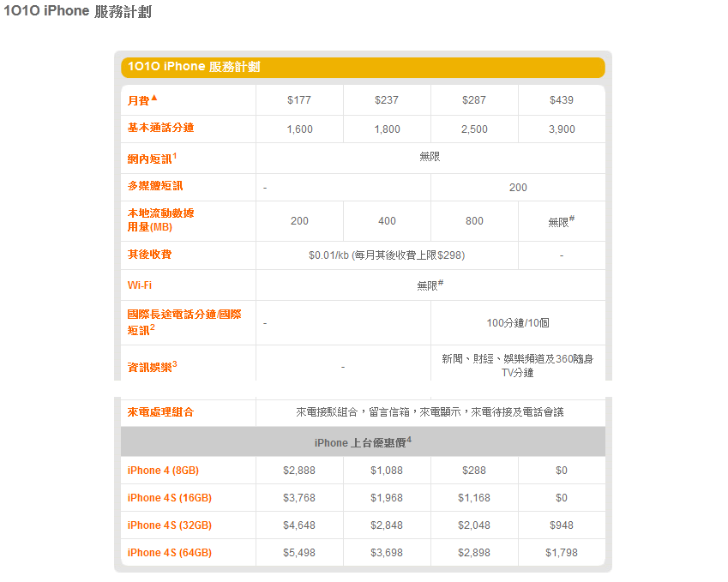Click the $2,048 price
Viewport: 728px width, 582px height.
click(x=474, y=525)
